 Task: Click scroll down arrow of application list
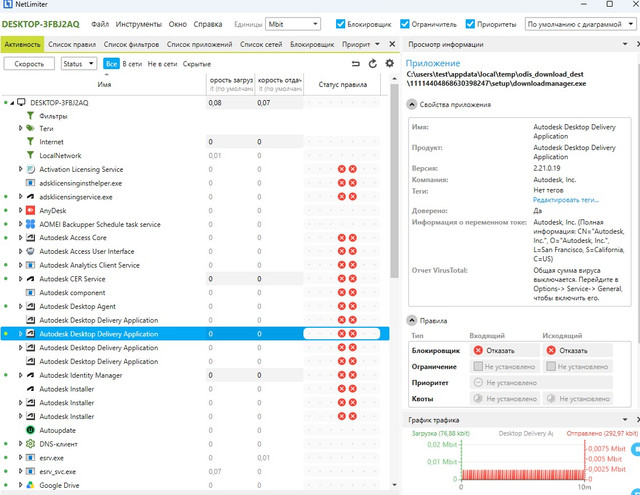pyautogui.click(x=394, y=485)
